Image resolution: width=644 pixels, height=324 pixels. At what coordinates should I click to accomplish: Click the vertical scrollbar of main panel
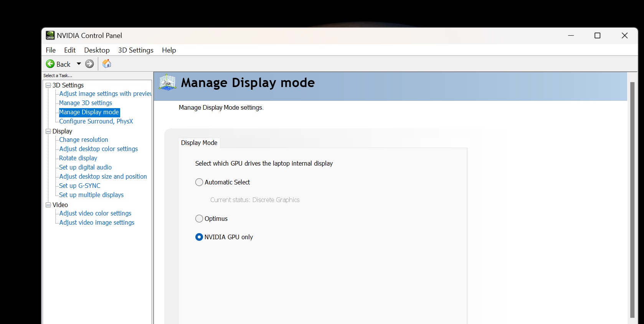click(632, 199)
